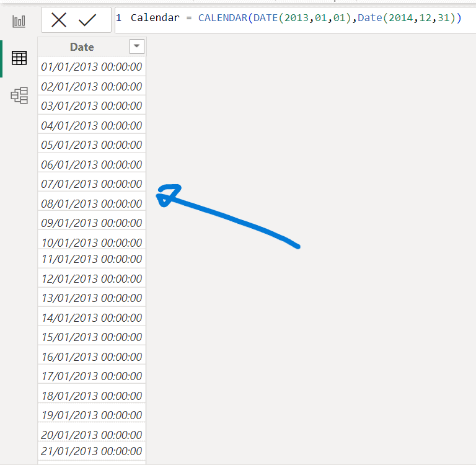Open the Model relationships view icon
Image resolution: width=476 pixels, height=465 pixels.
pos(19,95)
